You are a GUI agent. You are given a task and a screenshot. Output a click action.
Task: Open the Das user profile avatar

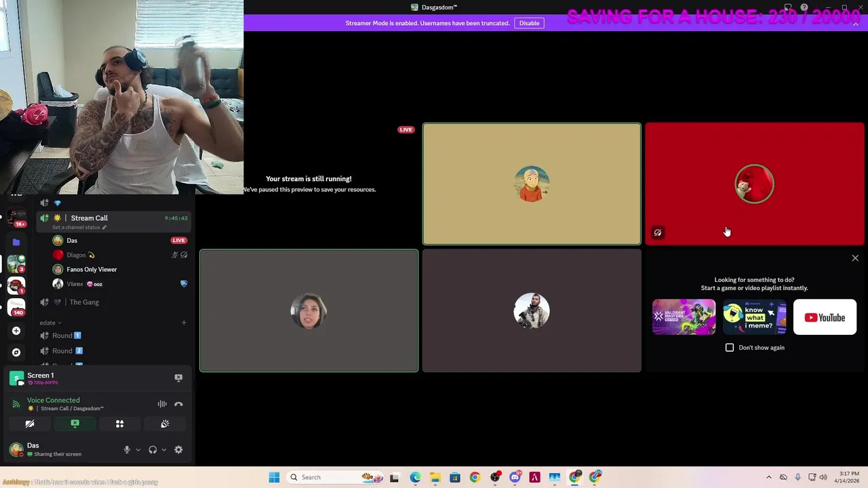(x=16, y=449)
